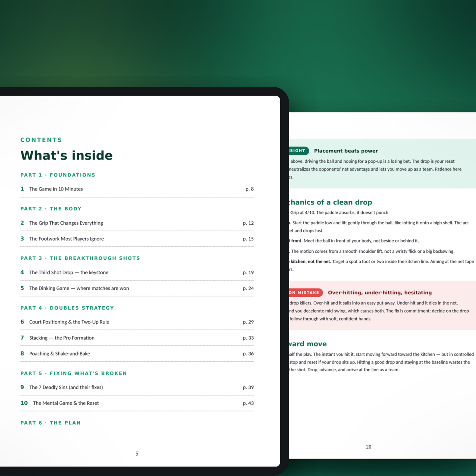Click the 'clean drop' mechanics heading
Screen dimensions: 476x476
pyautogui.click(x=331, y=202)
